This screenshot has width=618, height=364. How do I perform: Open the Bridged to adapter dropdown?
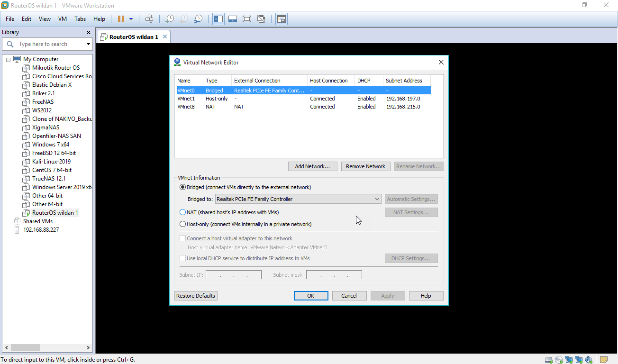[378, 199]
